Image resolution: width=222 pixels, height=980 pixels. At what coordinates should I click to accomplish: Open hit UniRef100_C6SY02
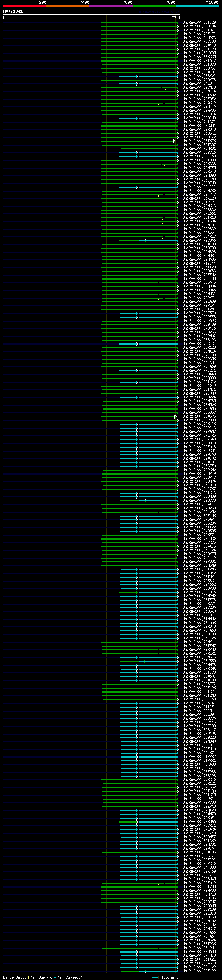click(199, 76)
